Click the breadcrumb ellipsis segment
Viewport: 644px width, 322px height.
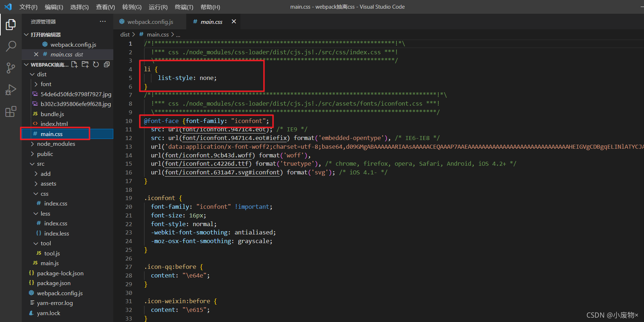click(178, 35)
